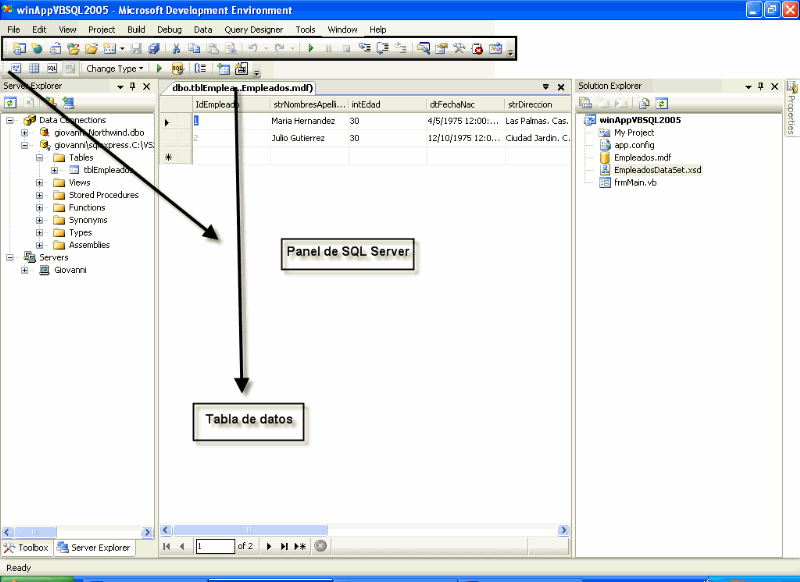Screen dimensions: 800x582
Task: Click the wrench-and-hammer Toolbox icon
Action: click(x=459, y=48)
